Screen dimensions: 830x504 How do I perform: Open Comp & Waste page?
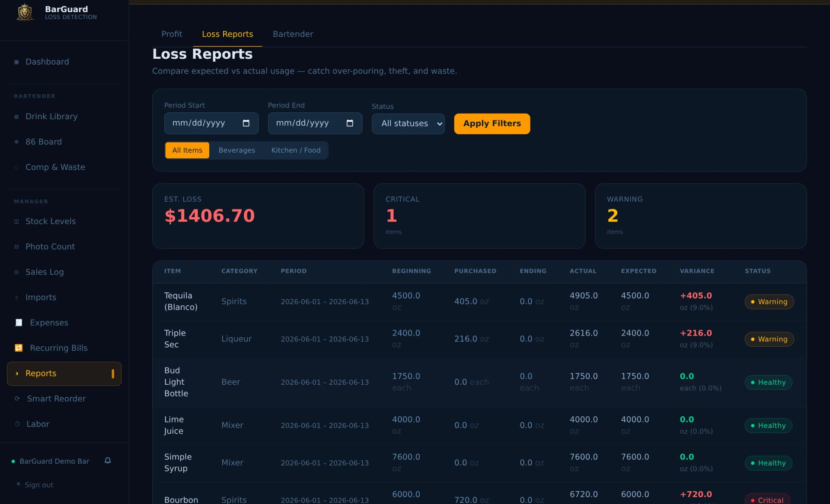tap(64, 167)
